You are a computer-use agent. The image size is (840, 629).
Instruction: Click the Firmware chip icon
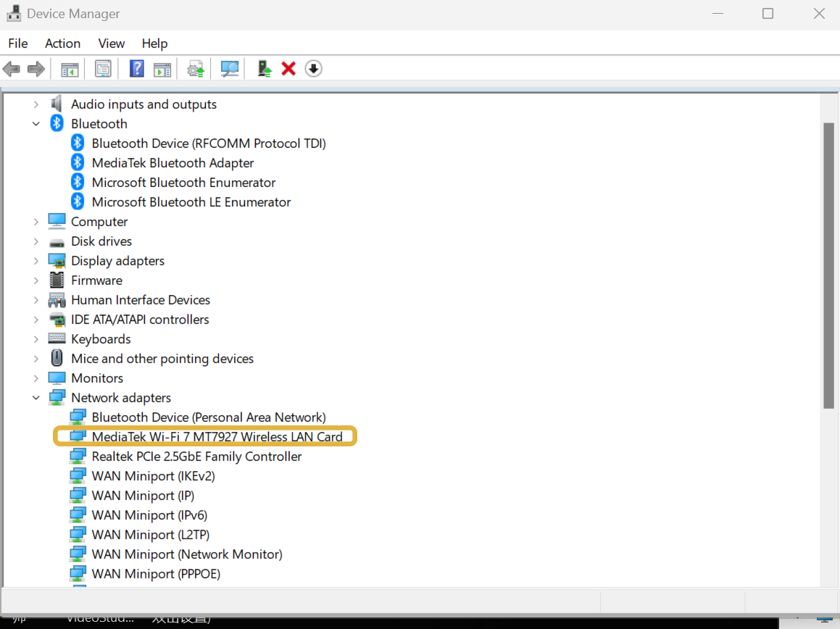coord(57,280)
